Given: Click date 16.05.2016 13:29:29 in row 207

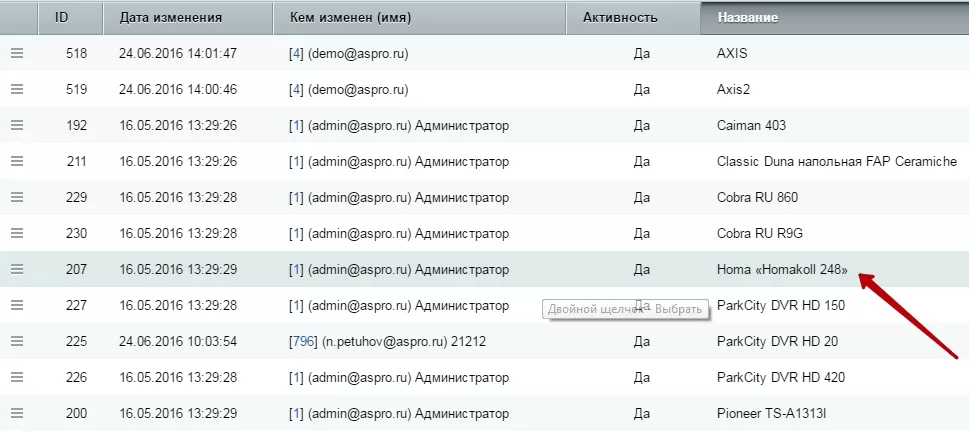Looking at the screenshot, I should tap(178, 269).
